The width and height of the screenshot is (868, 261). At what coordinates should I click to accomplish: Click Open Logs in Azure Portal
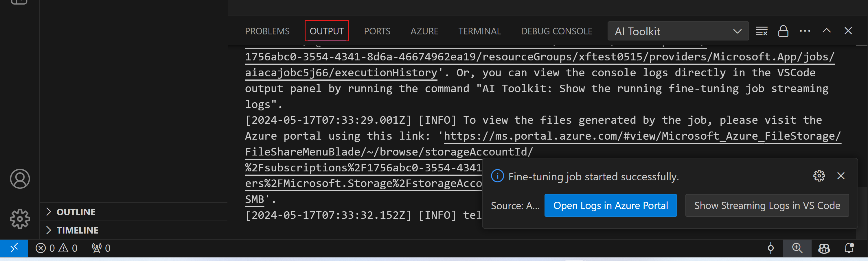coord(610,206)
